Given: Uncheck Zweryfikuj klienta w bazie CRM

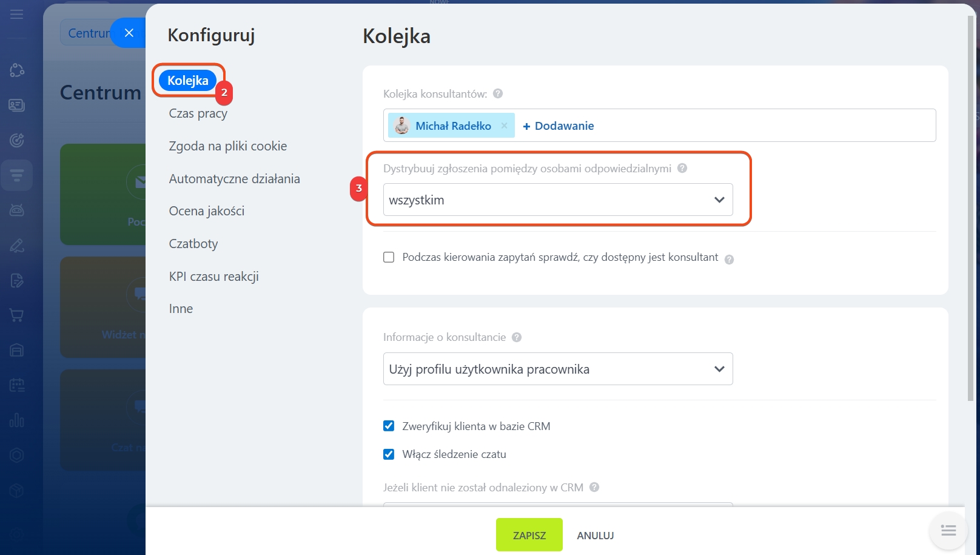Looking at the screenshot, I should (389, 426).
